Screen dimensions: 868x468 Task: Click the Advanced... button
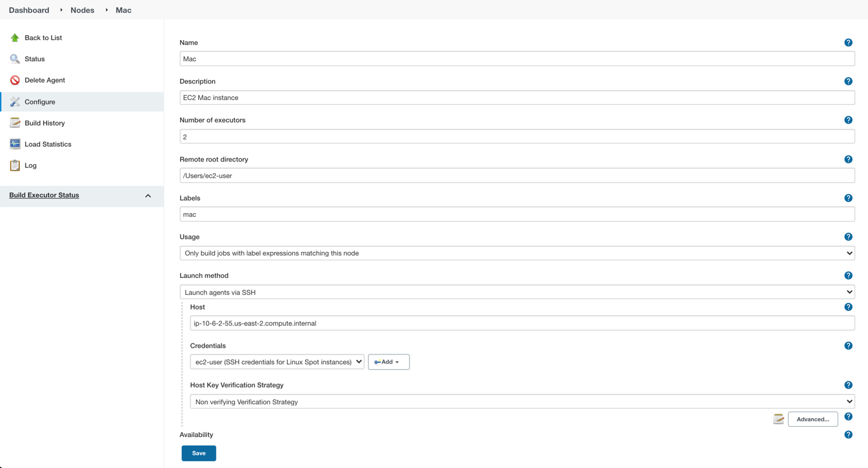tap(812, 419)
